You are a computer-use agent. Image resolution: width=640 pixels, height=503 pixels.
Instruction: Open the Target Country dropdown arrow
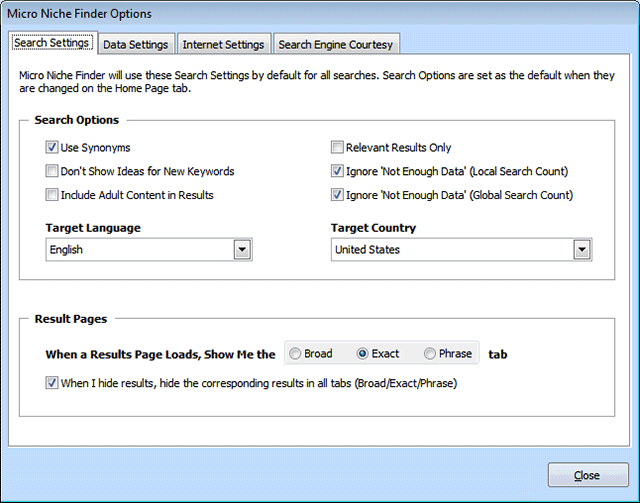[582, 249]
